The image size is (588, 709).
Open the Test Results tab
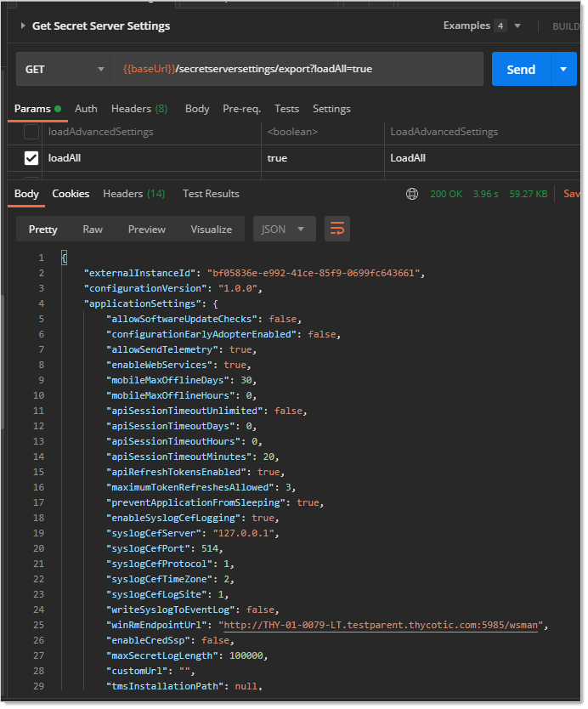point(211,194)
